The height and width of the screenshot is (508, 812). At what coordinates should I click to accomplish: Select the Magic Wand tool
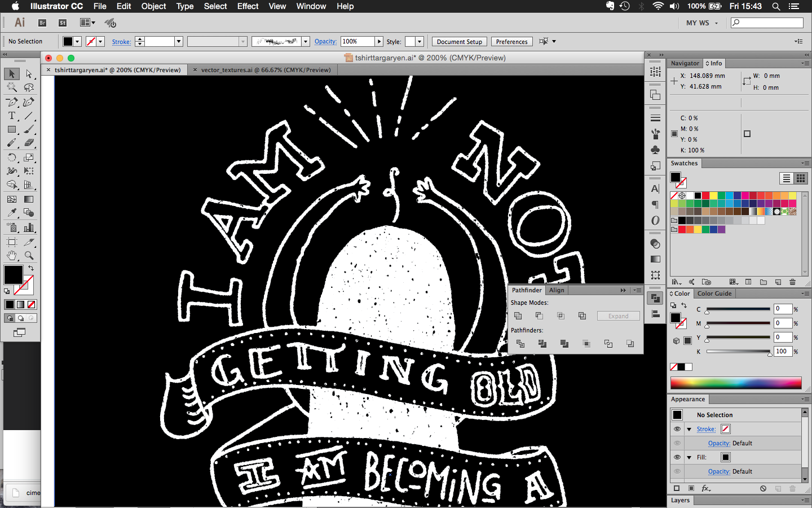(12, 87)
